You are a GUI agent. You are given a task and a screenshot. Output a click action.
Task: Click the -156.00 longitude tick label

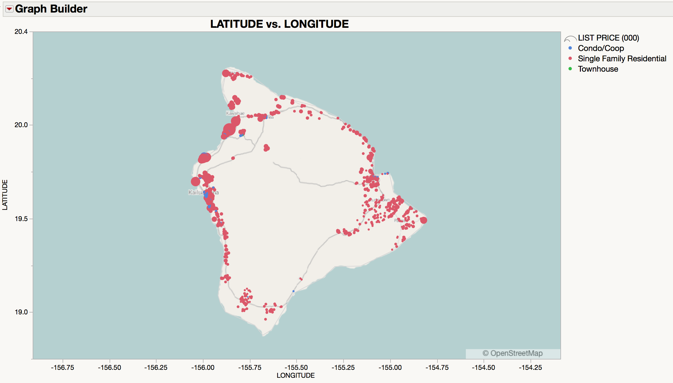(x=203, y=368)
